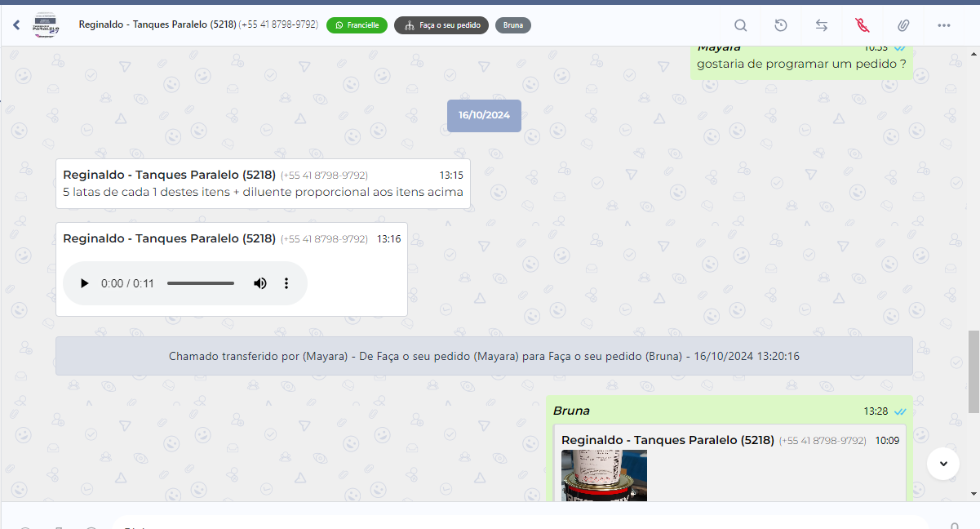Click the scrollbar down arrow
Image resolution: width=980 pixels, height=529 pixels.
point(973,494)
